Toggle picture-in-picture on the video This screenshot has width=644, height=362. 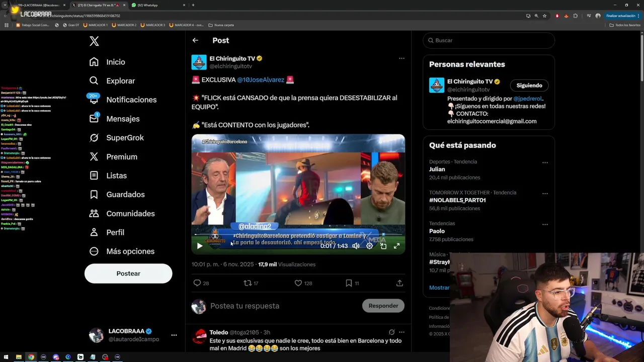(x=383, y=246)
